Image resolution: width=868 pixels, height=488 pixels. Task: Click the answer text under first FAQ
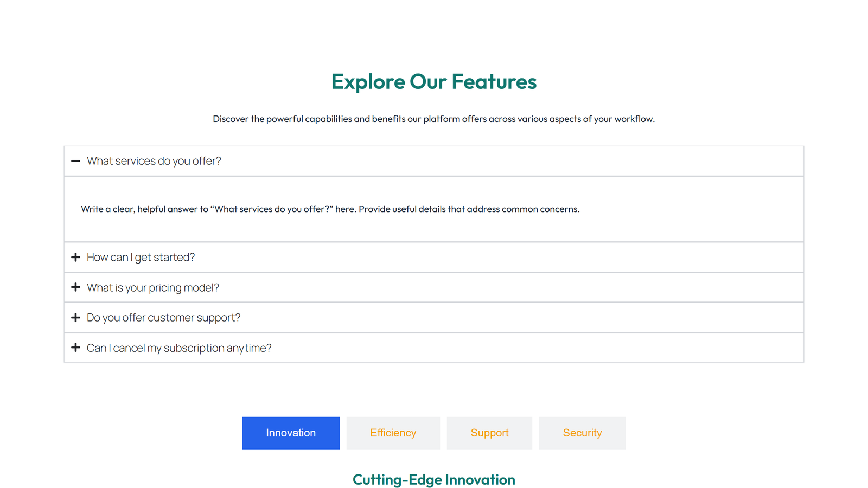(330, 209)
